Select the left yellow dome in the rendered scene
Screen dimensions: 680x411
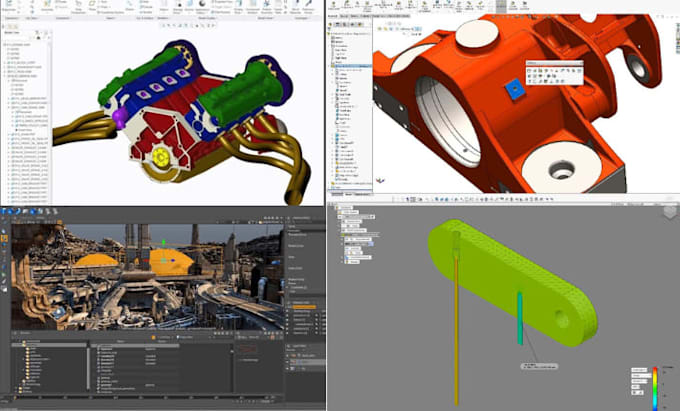(96, 260)
